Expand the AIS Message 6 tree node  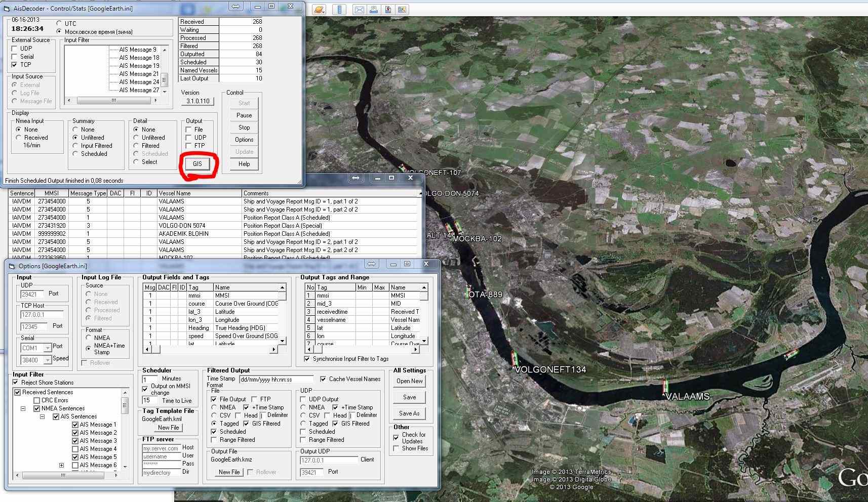tap(61, 465)
